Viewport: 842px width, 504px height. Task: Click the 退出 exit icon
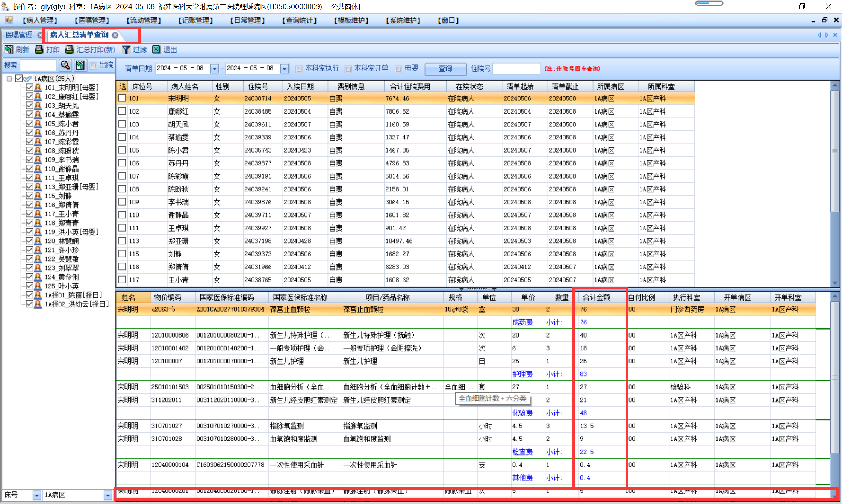[156, 50]
